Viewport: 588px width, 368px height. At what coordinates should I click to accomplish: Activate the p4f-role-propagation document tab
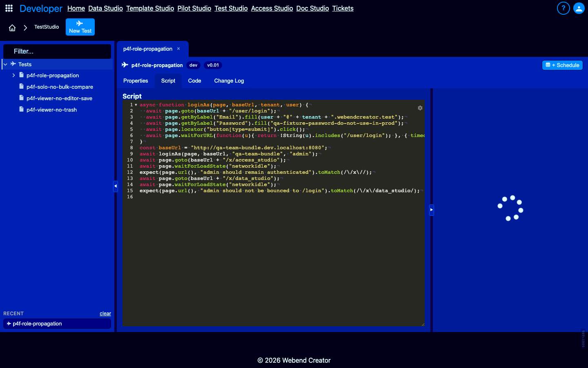click(148, 49)
